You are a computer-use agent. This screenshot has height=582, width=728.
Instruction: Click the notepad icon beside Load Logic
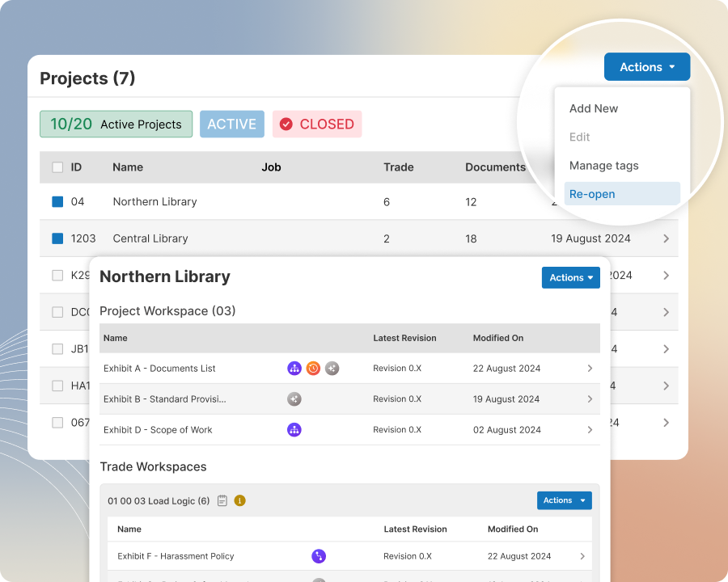[222, 501]
